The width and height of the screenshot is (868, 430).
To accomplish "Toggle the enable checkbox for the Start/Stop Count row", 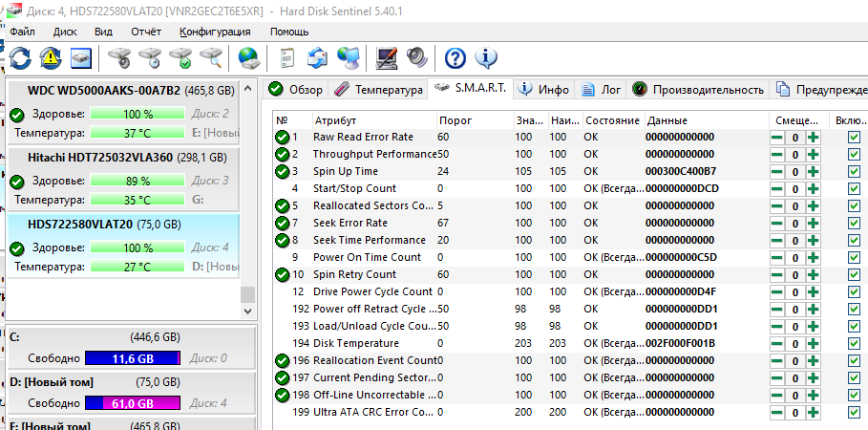I will (x=855, y=189).
